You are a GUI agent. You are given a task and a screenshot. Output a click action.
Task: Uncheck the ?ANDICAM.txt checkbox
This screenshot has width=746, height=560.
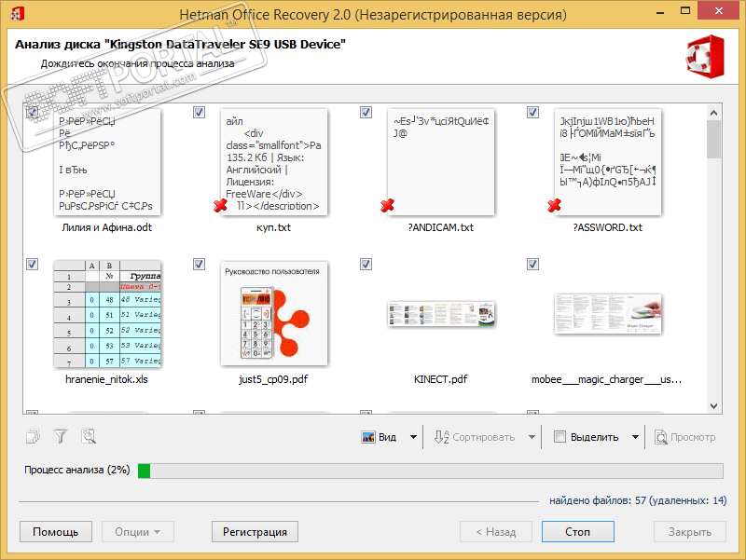tap(366, 113)
